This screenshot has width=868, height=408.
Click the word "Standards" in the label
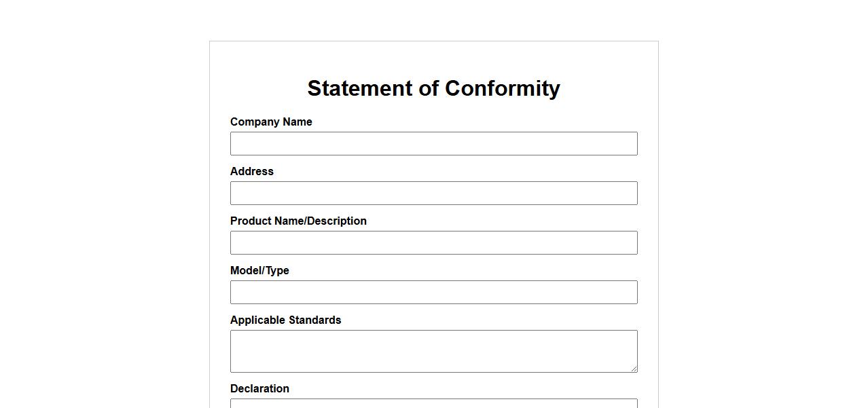[x=314, y=320]
